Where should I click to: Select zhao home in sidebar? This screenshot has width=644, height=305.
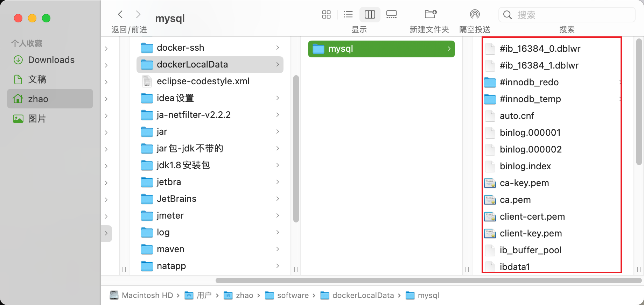(50, 99)
